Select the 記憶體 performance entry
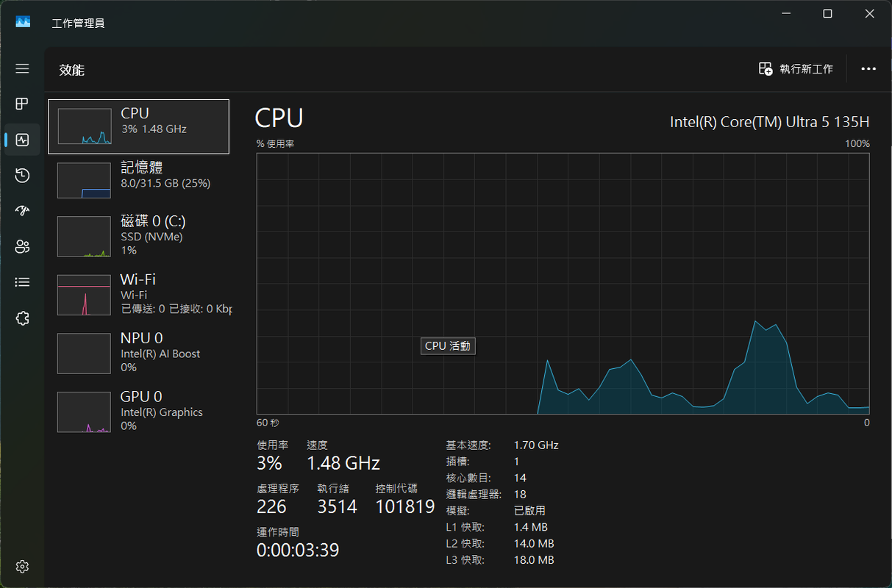Image resolution: width=892 pixels, height=588 pixels. pyautogui.click(x=138, y=181)
